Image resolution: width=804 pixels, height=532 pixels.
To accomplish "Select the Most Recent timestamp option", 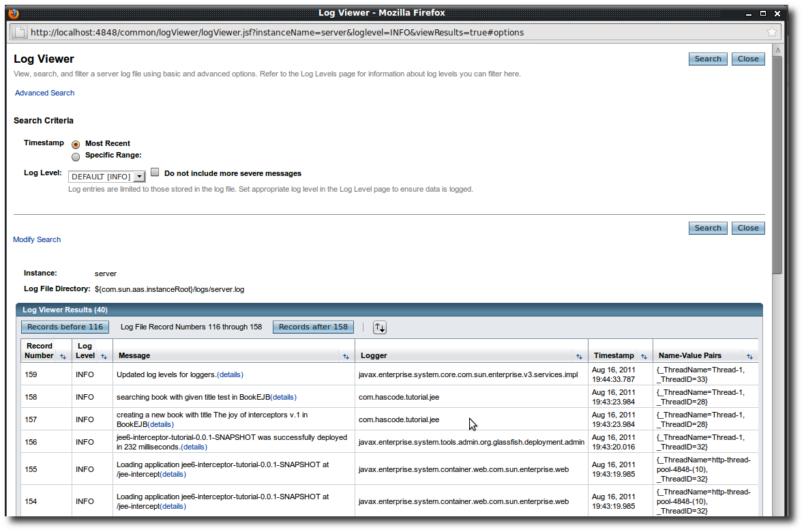I will [76, 144].
